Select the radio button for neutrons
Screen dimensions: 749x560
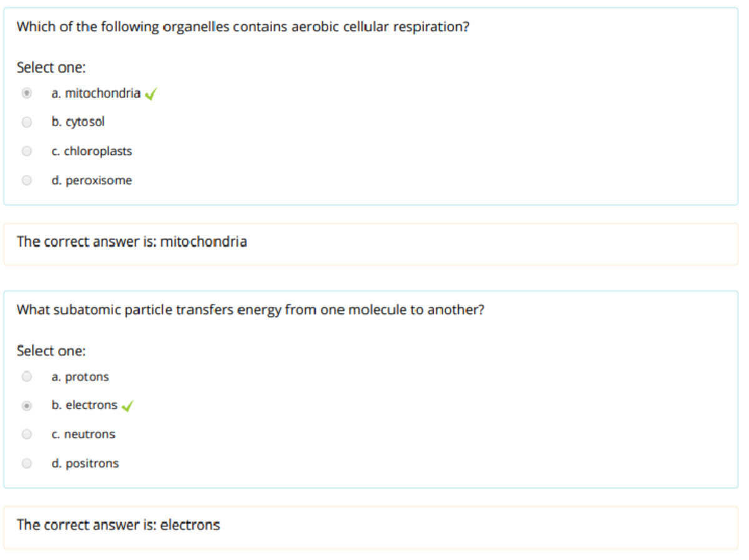tap(26, 434)
